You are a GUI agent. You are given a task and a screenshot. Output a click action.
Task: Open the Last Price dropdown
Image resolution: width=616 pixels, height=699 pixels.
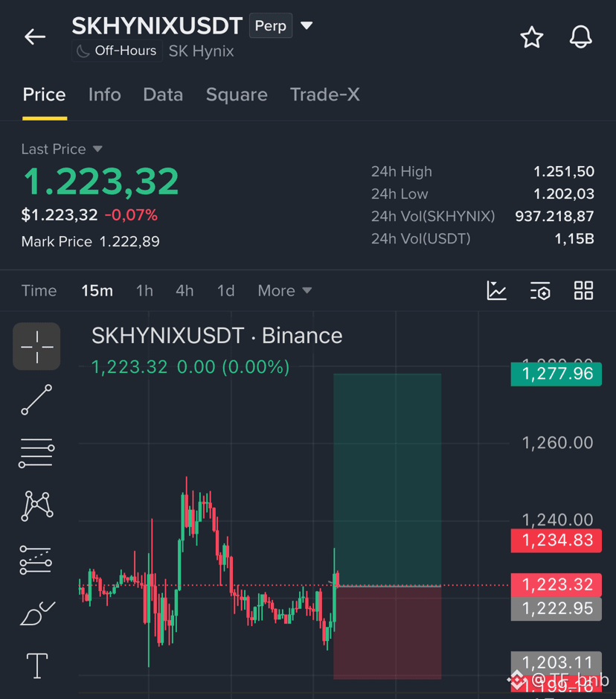pyautogui.click(x=62, y=149)
